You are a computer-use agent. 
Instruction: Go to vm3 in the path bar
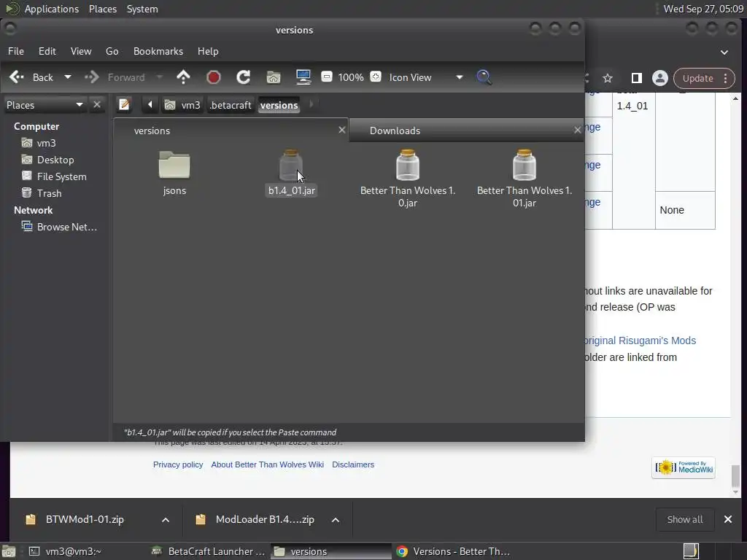(x=182, y=105)
